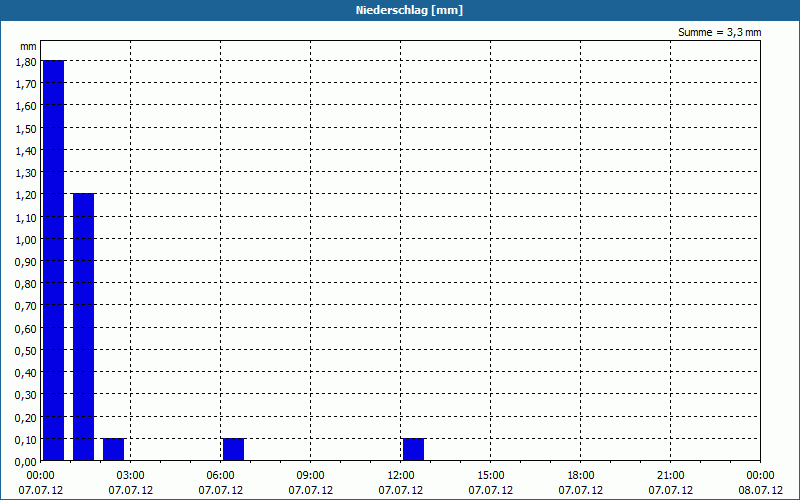Click the Niederschlag [mm] title bar
The width and height of the screenshot is (800, 500).
click(400, 10)
